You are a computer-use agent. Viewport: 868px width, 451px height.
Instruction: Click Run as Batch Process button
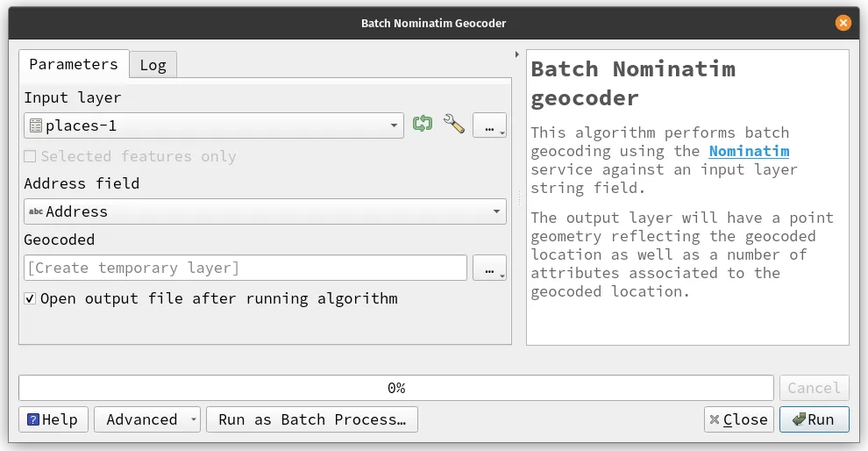[312, 419]
